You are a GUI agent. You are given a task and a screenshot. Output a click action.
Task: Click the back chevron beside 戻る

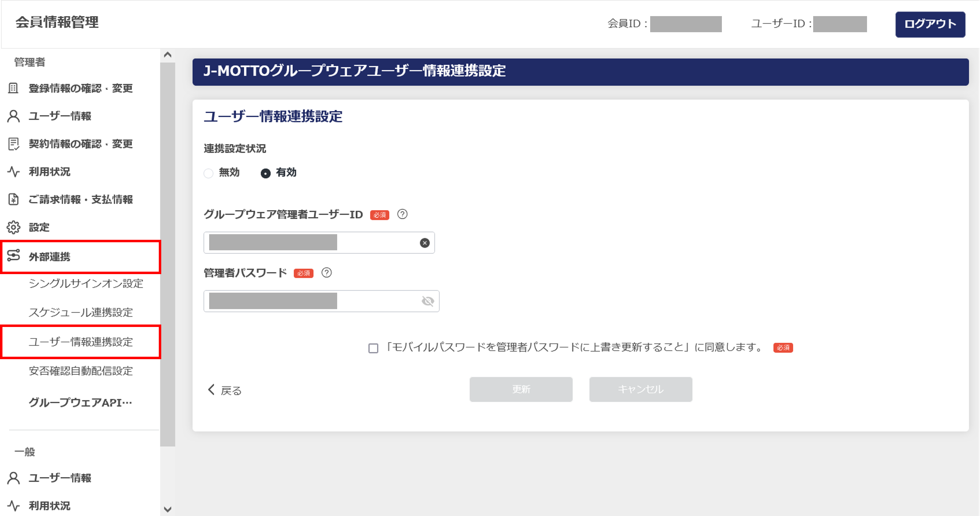click(211, 390)
